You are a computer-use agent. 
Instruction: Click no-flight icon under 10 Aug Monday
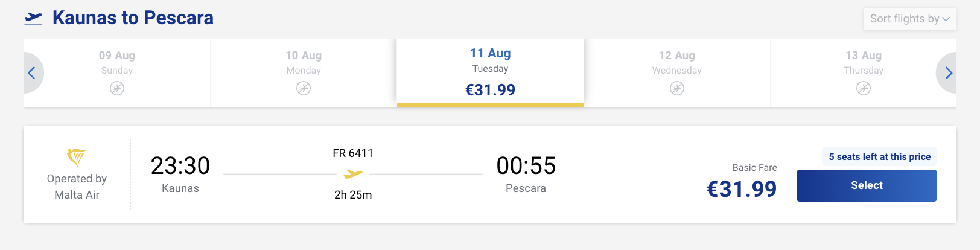304,89
